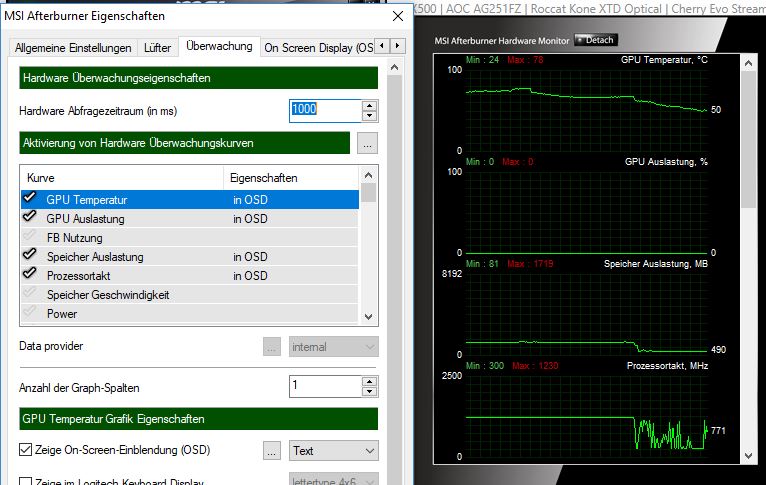Toggle the Speicher Auslastung curve checkmark
Screen dimensions: 766x485
click(x=30, y=254)
